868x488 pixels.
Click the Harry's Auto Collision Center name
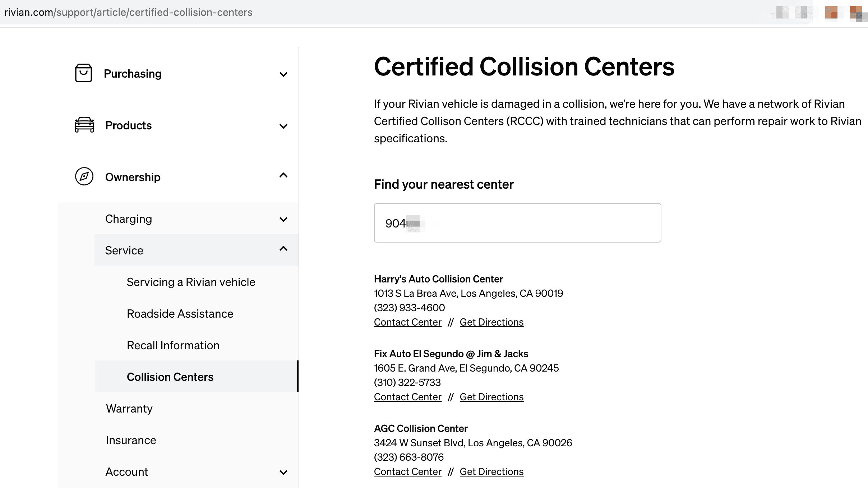coord(438,279)
